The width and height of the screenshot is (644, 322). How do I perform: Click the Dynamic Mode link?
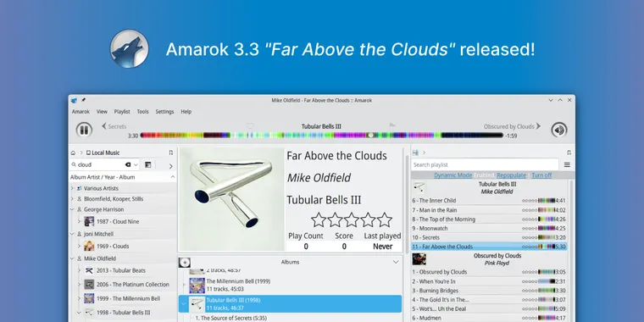coord(453,175)
